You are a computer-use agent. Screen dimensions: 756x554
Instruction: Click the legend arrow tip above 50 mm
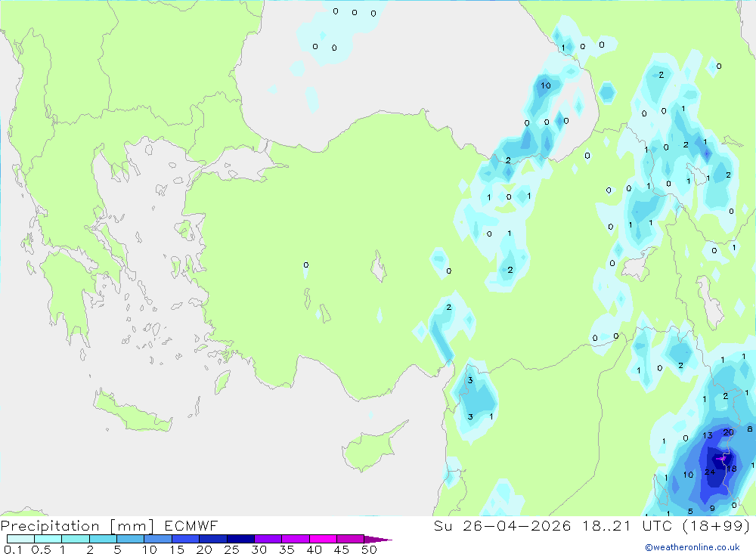[378, 540]
